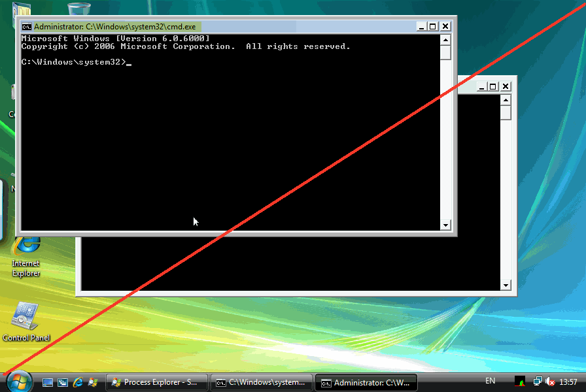Screen dimensions: 586x392
Task: Launch Internet Explorer from quick launch
Action: [78, 382]
